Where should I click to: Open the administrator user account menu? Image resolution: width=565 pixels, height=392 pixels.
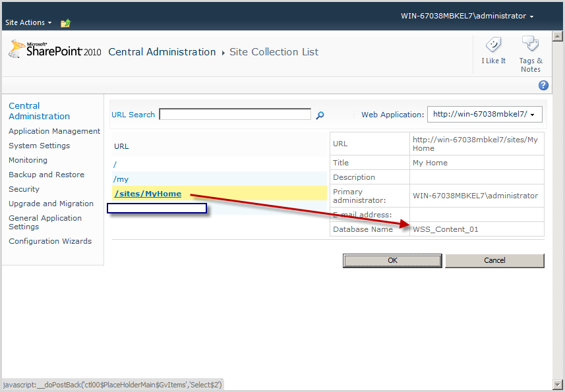pyautogui.click(x=467, y=16)
